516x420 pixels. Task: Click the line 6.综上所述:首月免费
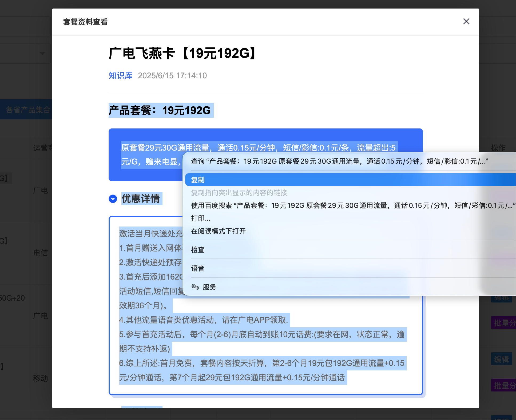(262, 363)
